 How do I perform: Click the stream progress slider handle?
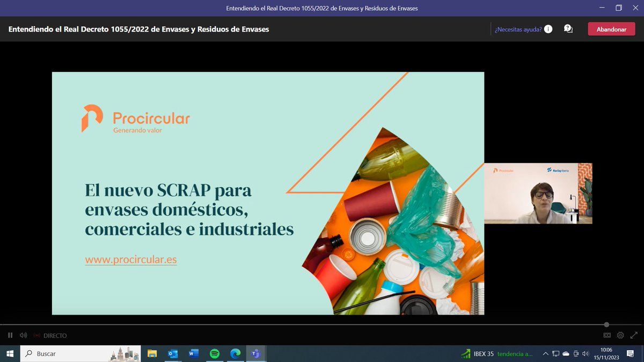pos(606,324)
